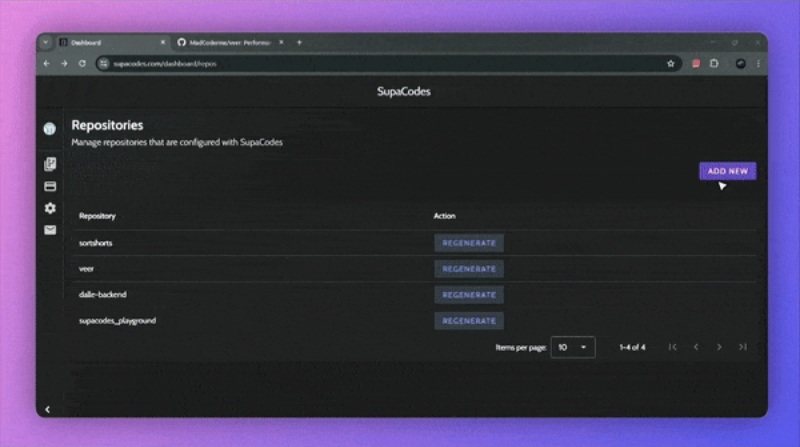This screenshot has width=800, height=447.
Task: Click the Repositories page heading
Action: [x=107, y=125]
